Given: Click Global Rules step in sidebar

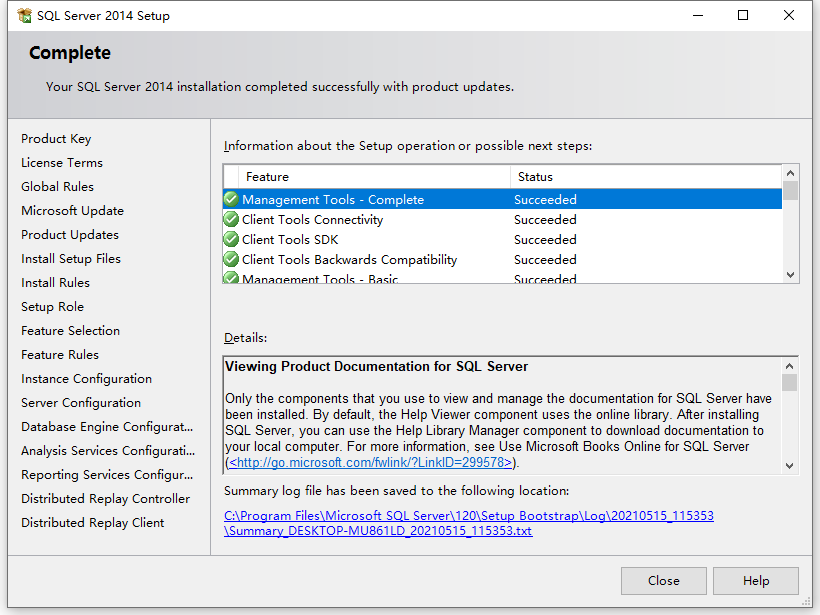Looking at the screenshot, I should click(58, 187).
